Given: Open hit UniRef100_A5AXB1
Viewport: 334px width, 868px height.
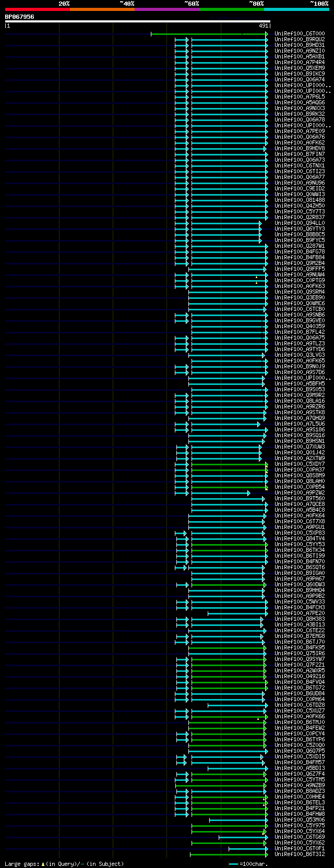Looking at the screenshot, I should 300,57.
